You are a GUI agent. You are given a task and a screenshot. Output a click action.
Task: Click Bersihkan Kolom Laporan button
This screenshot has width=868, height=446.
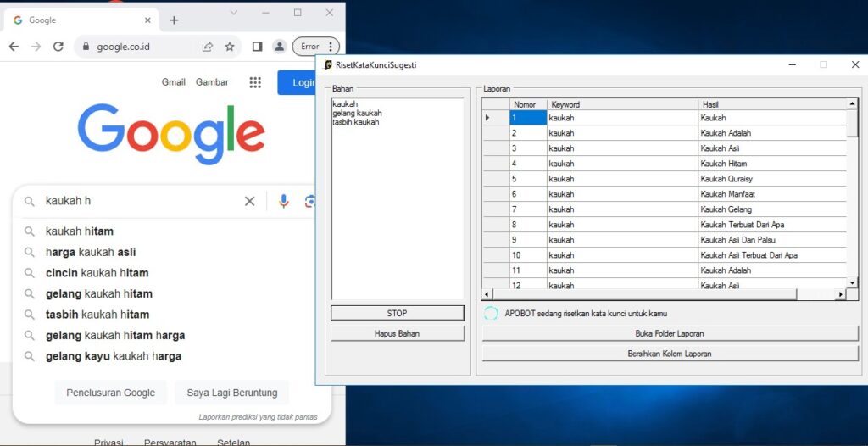[x=670, y=353]
